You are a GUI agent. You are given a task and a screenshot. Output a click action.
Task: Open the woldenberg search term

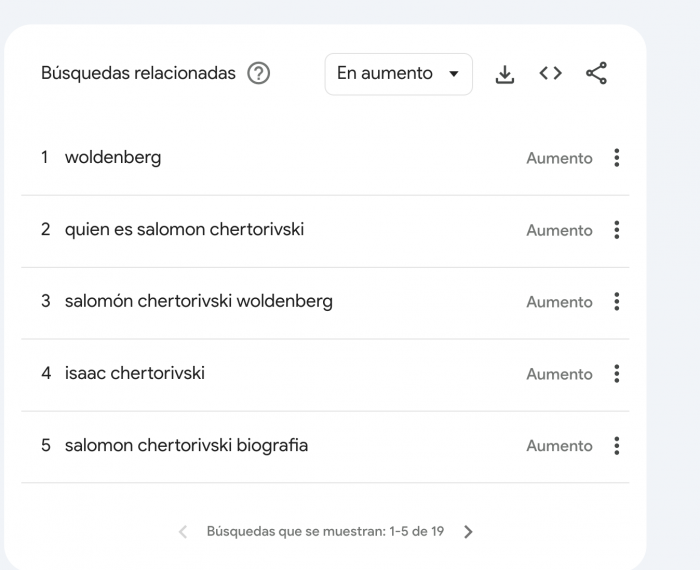tap(112, 158)
